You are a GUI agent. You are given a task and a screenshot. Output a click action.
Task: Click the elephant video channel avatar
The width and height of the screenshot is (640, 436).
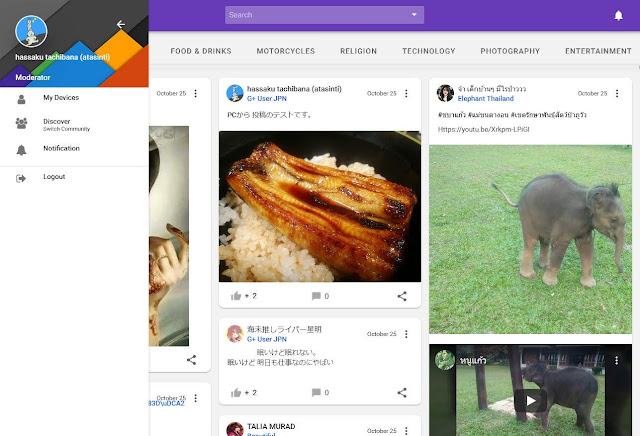point(445,360)
